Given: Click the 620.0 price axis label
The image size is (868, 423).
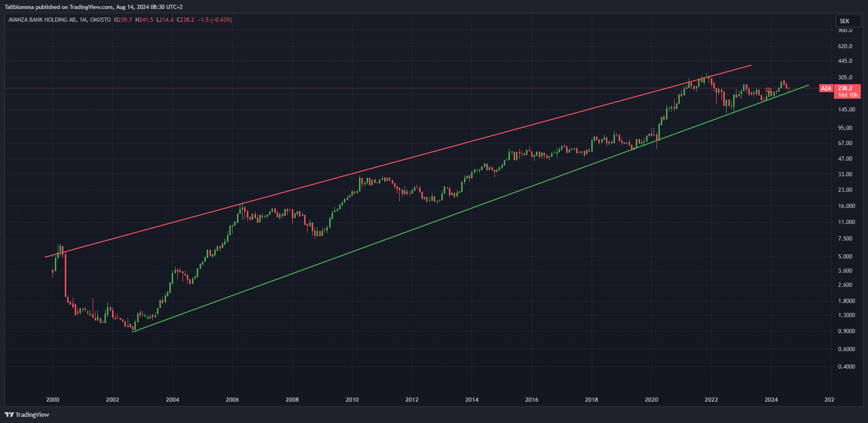Looking at the screenshot, I should point(845,46).
